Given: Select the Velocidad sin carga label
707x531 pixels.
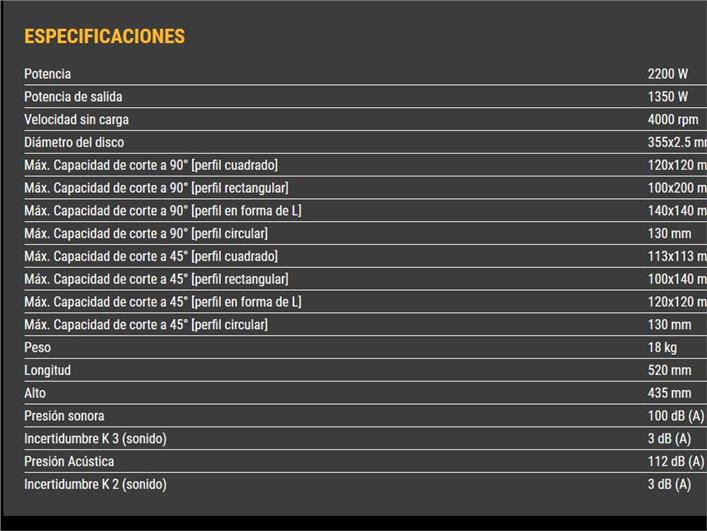Looking at the screenshot, I should 76,120.
